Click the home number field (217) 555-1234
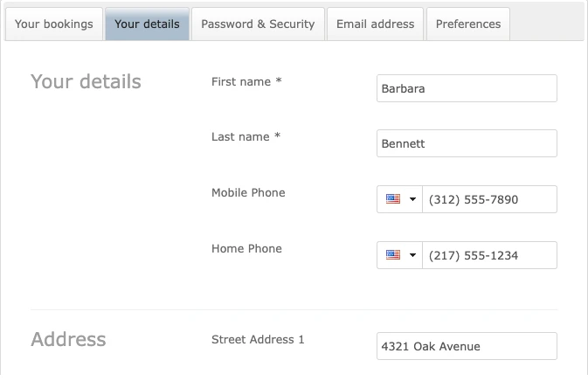The height and width of the screenshot is (381, 588). [x=489, y=255]
